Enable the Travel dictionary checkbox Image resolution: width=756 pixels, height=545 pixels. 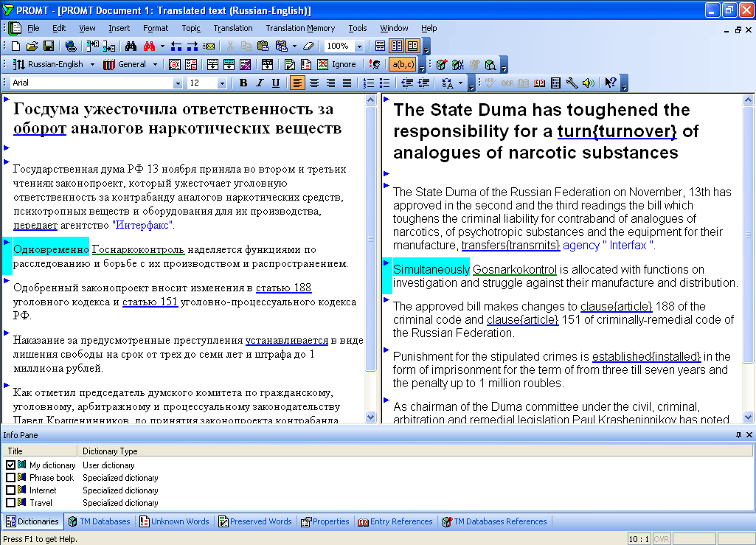(10, 502)
